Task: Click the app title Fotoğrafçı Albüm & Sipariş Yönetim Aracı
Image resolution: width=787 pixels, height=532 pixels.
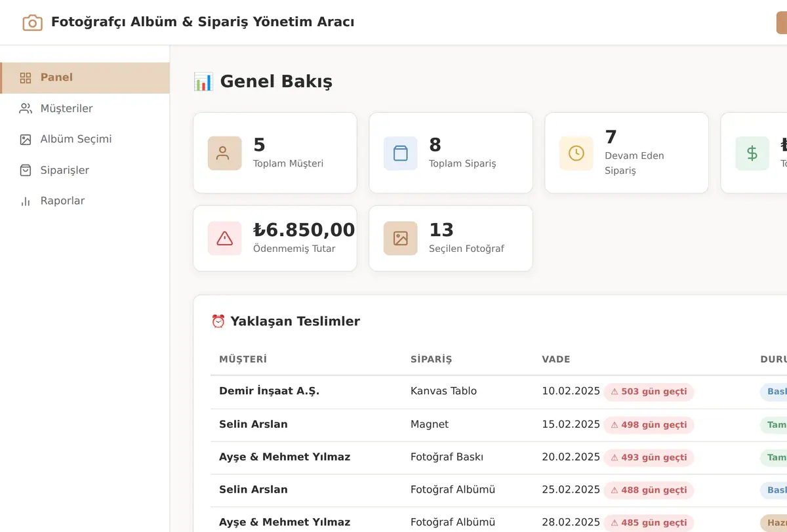Action: point(203,22)
